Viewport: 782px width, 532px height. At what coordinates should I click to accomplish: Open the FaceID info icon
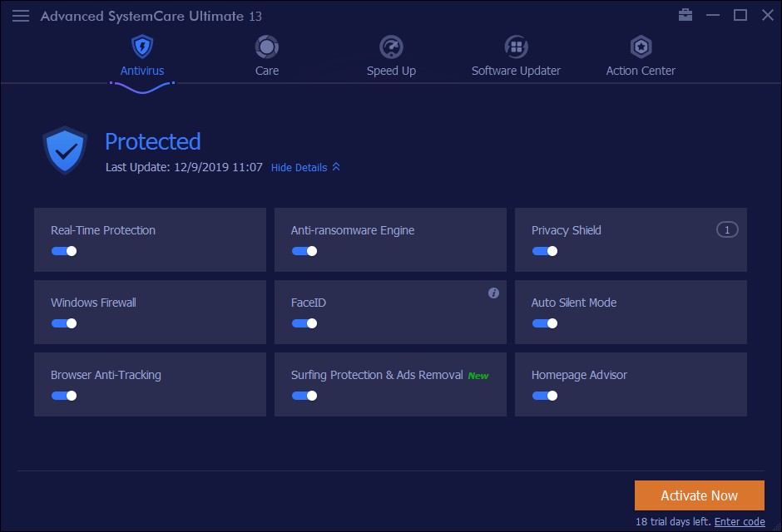(493, 293)
